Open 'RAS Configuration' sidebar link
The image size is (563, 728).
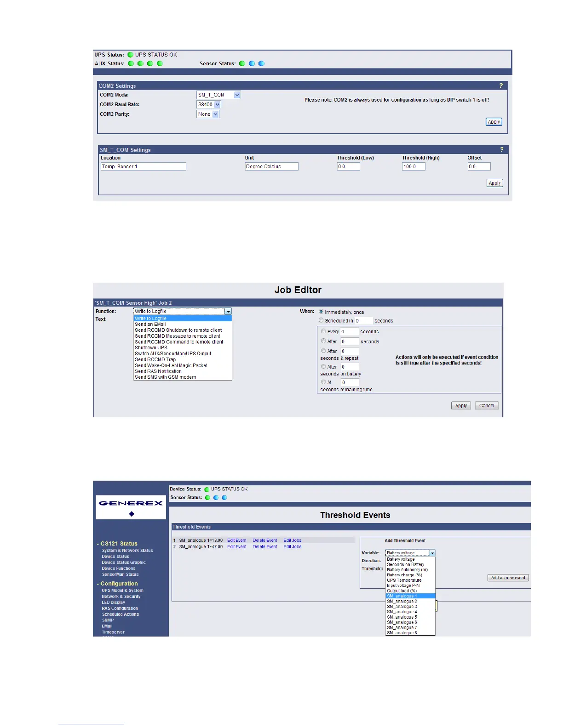tap(120, 609)
